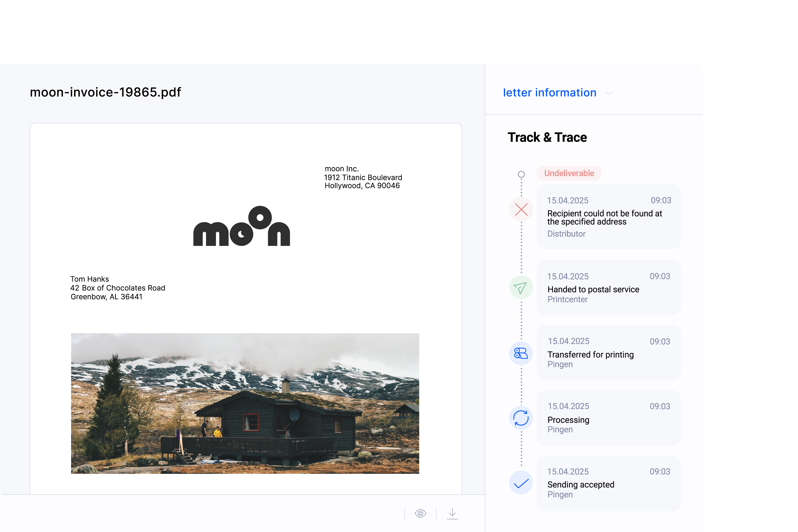Click the download icon below the letter
Viewport: 798px width, 532px height.
[453, 514]
